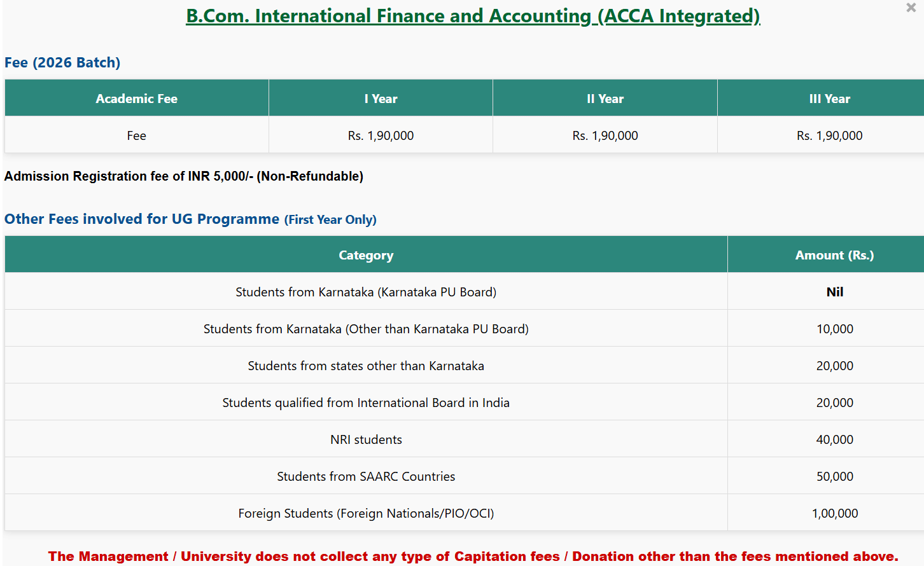Click the Nil amount cell
Viewport: 924px width, 566px height.
pyautogui.click(x=834, y=292)
